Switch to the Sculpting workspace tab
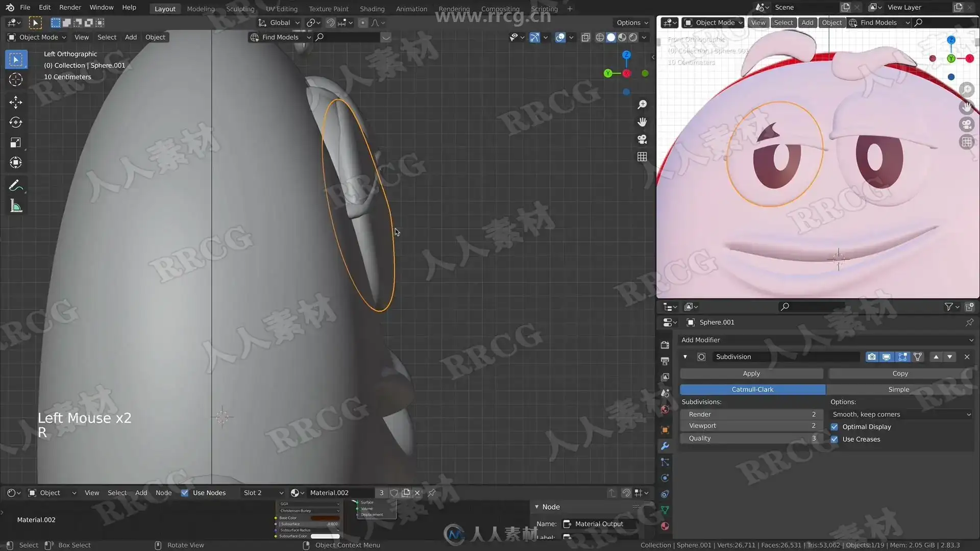Viewport: 980px width, 551px height. point(240,9)
